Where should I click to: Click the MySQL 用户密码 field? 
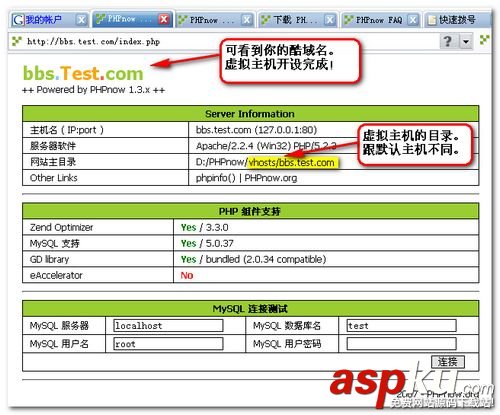tap(401, 344)
